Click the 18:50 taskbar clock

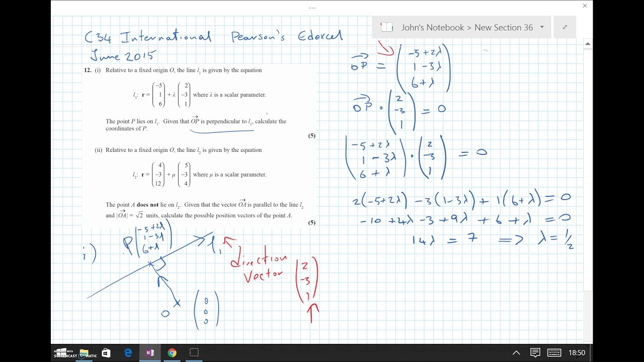coord(577,353)
